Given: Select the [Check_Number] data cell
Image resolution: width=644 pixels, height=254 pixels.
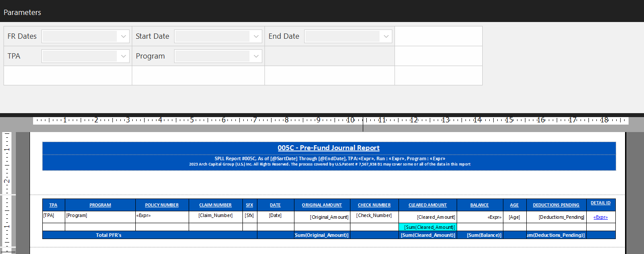Looking at the screenshot, I should tap(374, 217).
